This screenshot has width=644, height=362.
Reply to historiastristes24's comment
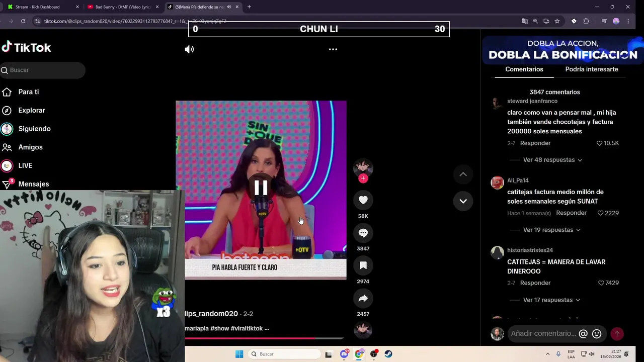coord(535,283)
